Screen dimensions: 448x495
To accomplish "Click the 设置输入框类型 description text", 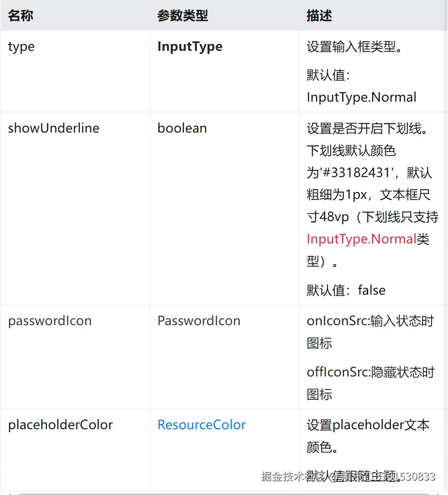I will pos(354,46).
